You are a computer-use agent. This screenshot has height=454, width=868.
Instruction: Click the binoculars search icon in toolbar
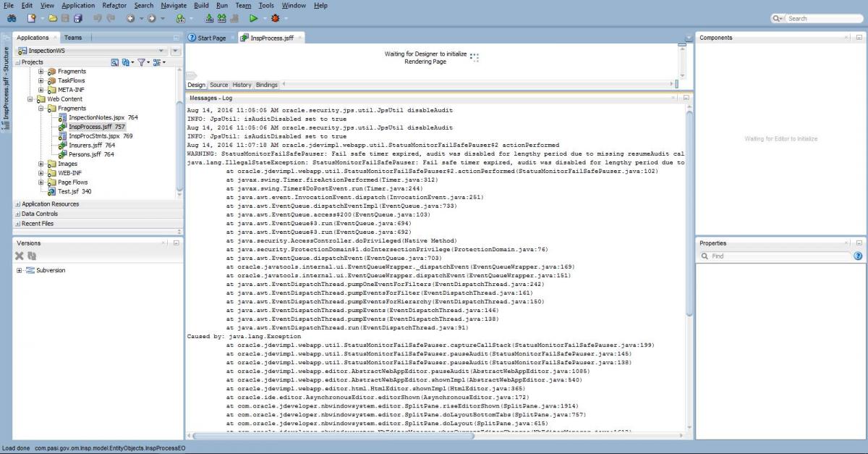pos(12,18)
